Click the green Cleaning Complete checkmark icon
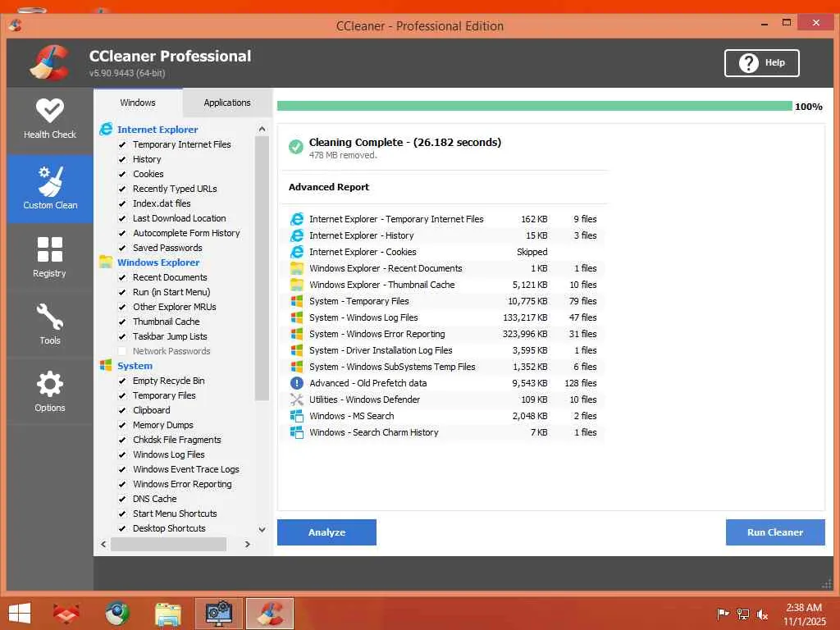Screen dimensions: 840x630 point(295,147)
